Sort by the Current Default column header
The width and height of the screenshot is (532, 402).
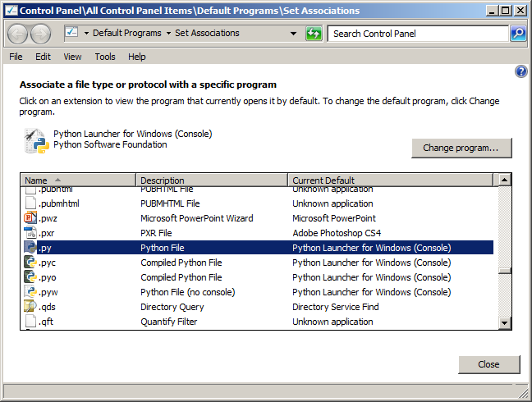coord(391,180)
